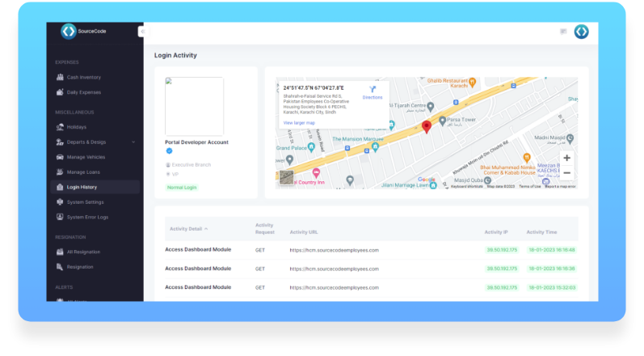Select Manage Vehicles in the sidebar
This screenshot has width=644, height=356.
click(85, 157)
